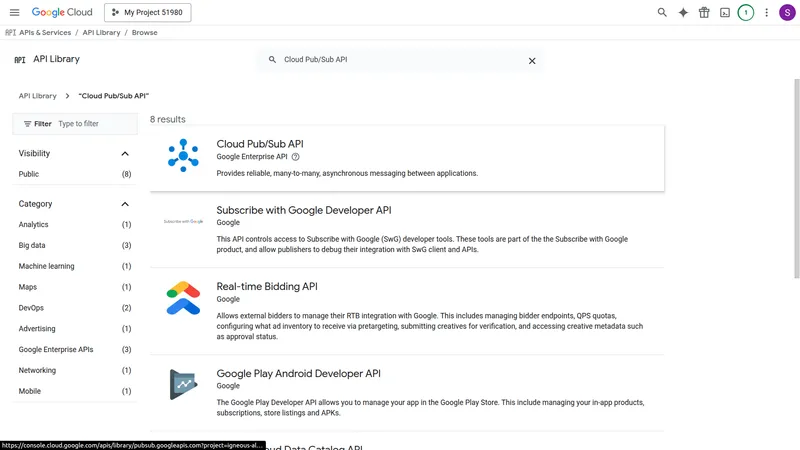The width and height of the screenshot is (800, 450).
Task: Click the help icon beside Google Enterprise API
Action: (x=295, y=157)
